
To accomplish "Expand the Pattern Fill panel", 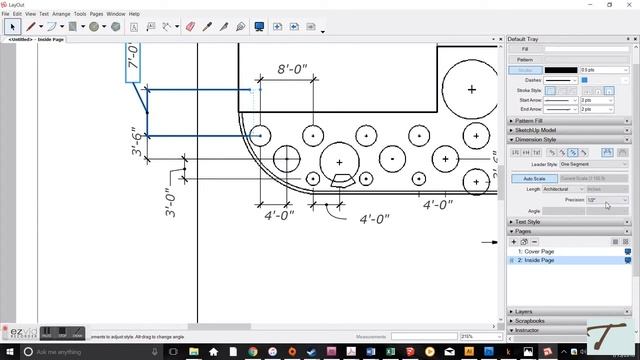I will coord(569,121).
